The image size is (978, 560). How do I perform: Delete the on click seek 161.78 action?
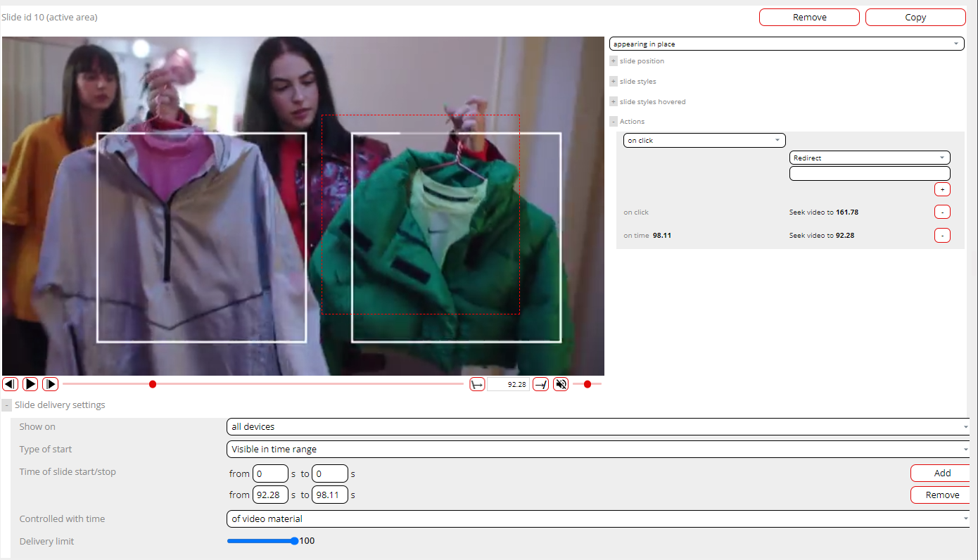(x=942, y=212)
